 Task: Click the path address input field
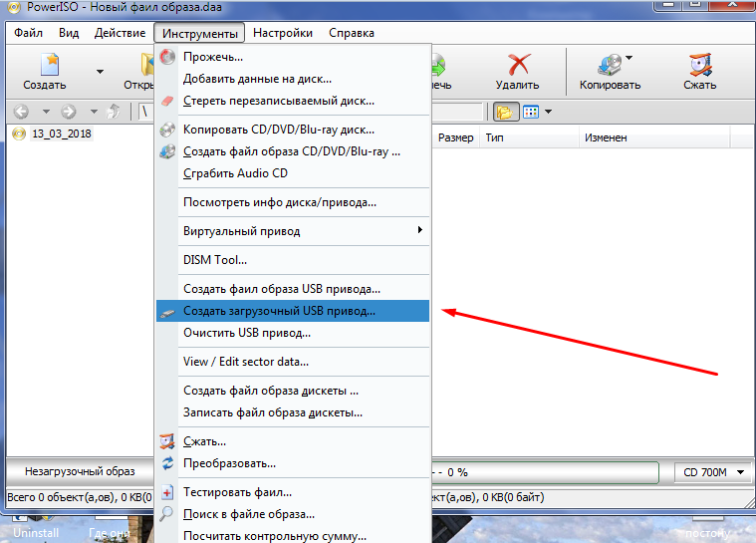(457, 112)
